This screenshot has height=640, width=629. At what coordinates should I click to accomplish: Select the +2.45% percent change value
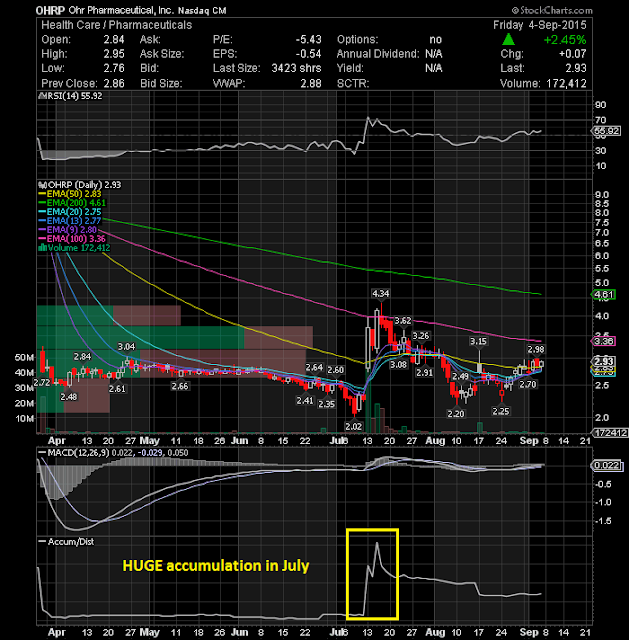click(x=565, y=40)
